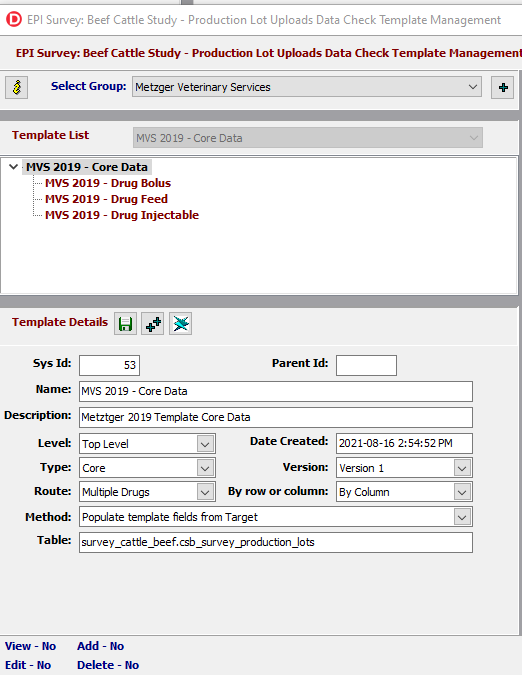
Task: Collapse the MVS 2019 - Core Data node
Action: click(13, 167)
